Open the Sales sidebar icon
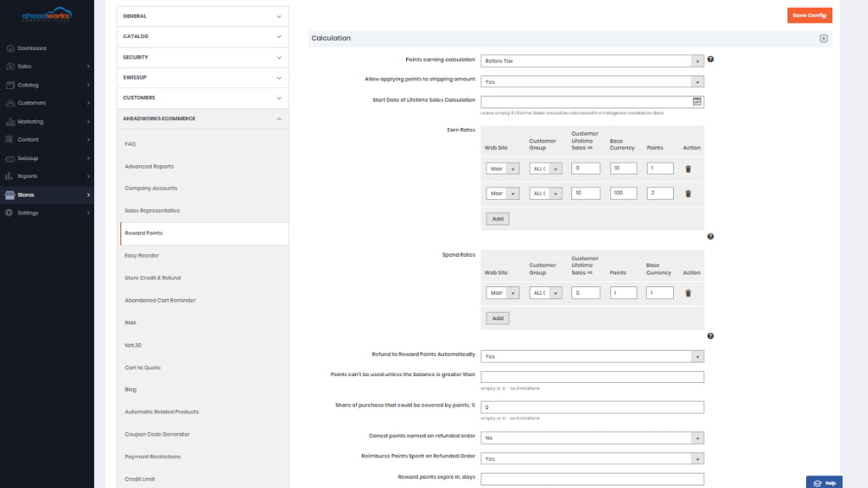The image size is (868, 488). [x=10, y=66]
